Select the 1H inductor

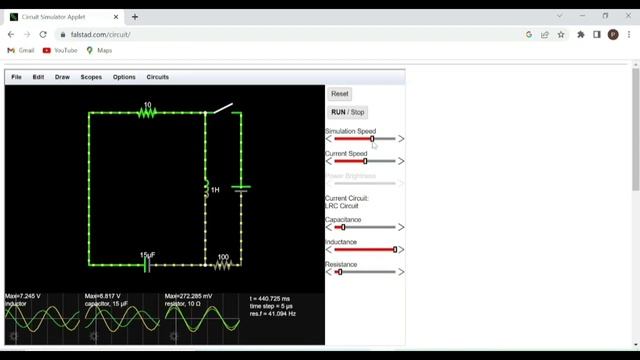[x=207, y=189]
